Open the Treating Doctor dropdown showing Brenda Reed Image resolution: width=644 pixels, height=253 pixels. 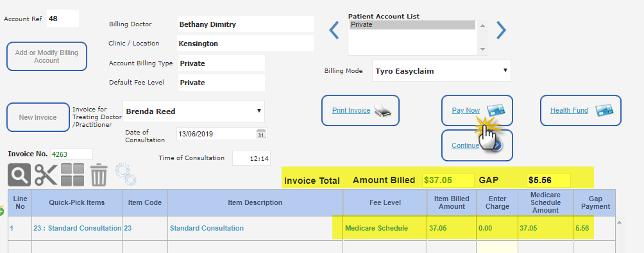(194, 111)
